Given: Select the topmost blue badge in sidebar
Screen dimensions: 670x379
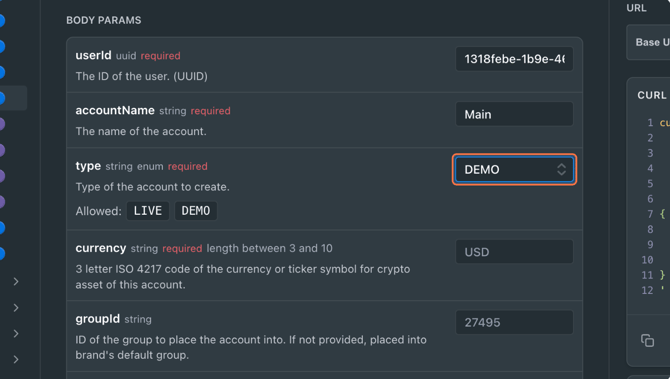Looking at the screenshot, I should (2, 20).
